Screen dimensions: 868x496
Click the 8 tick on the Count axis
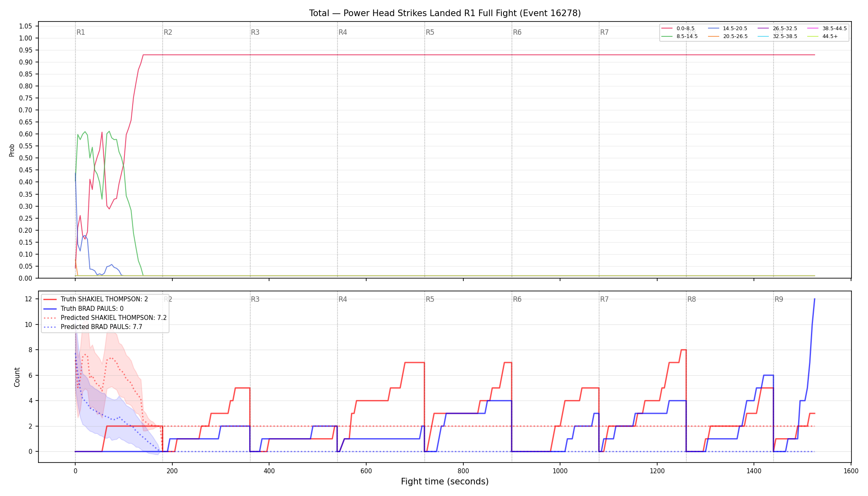30,350
